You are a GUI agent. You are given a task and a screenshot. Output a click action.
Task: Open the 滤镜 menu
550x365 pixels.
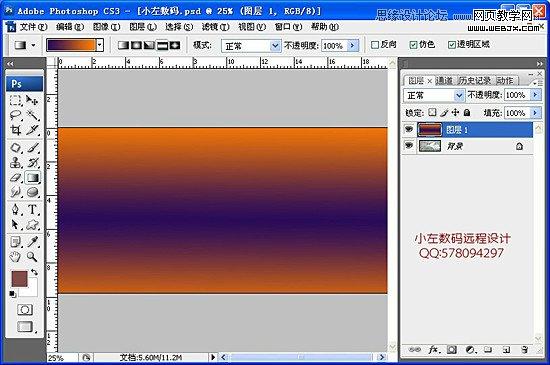215,27
